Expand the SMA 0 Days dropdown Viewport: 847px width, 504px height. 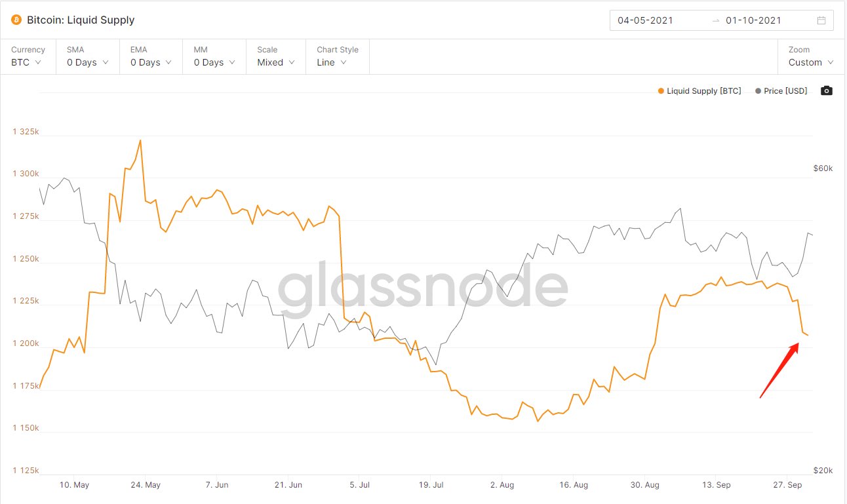(88, 56)
